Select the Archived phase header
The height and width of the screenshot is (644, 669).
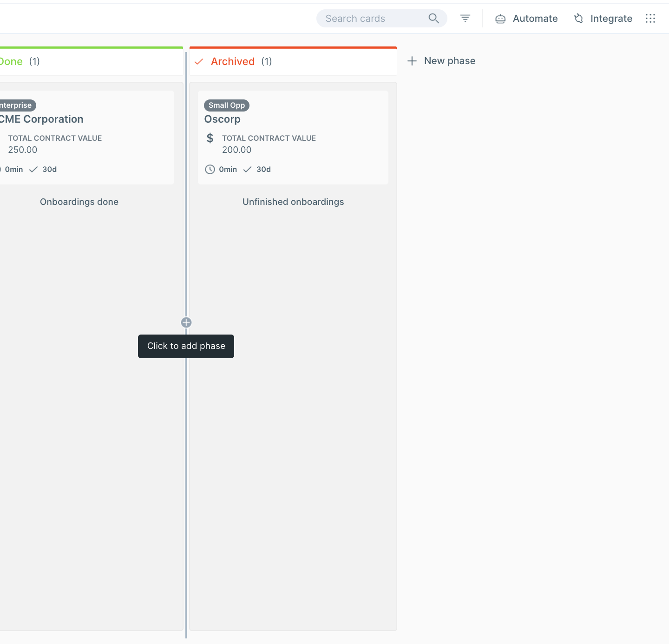click(x=233, y=61)
